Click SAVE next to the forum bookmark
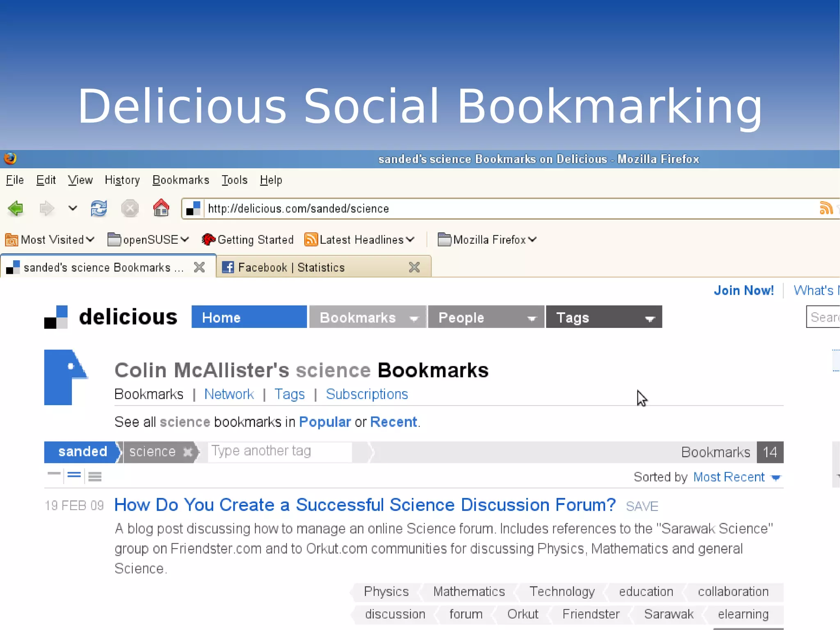Image resolution: width=840 pixels, height=630 pixels. coord(642,506)
